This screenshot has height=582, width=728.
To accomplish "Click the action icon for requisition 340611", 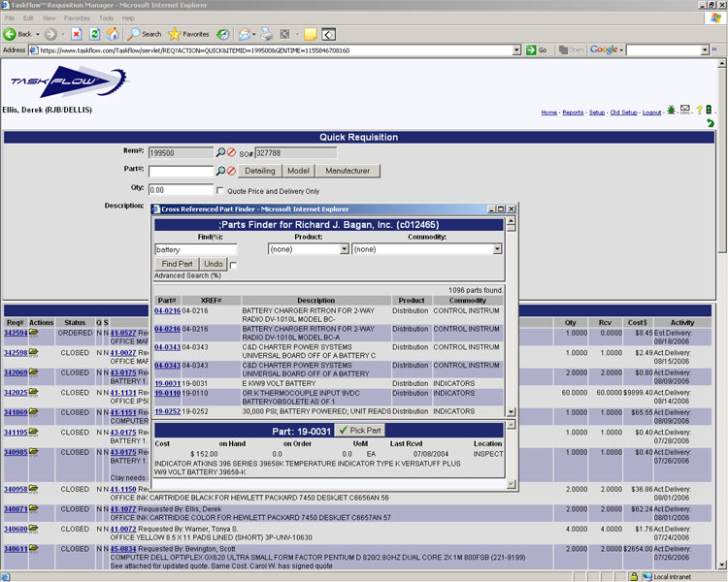I will point(33,548).
